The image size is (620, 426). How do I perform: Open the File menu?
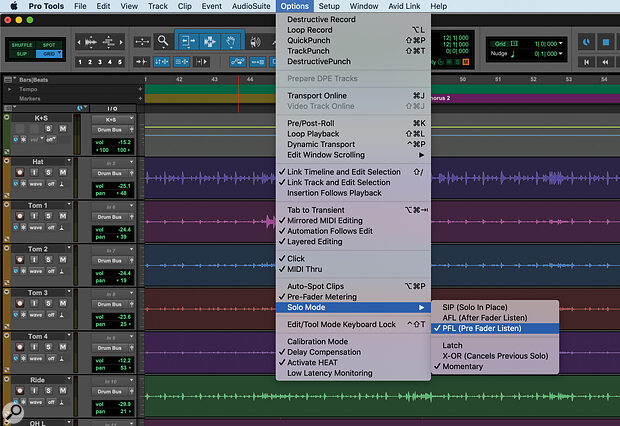point(80,6)
